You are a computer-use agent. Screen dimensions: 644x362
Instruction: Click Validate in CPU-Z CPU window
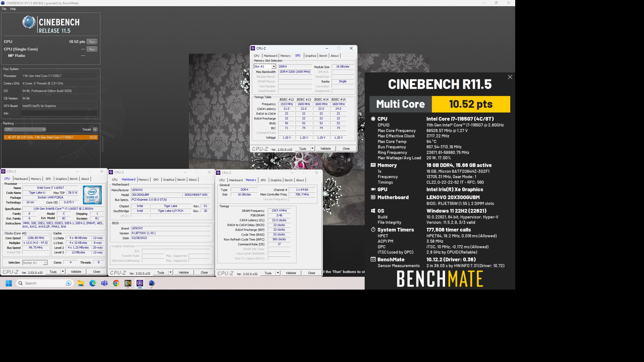(76, 272)
